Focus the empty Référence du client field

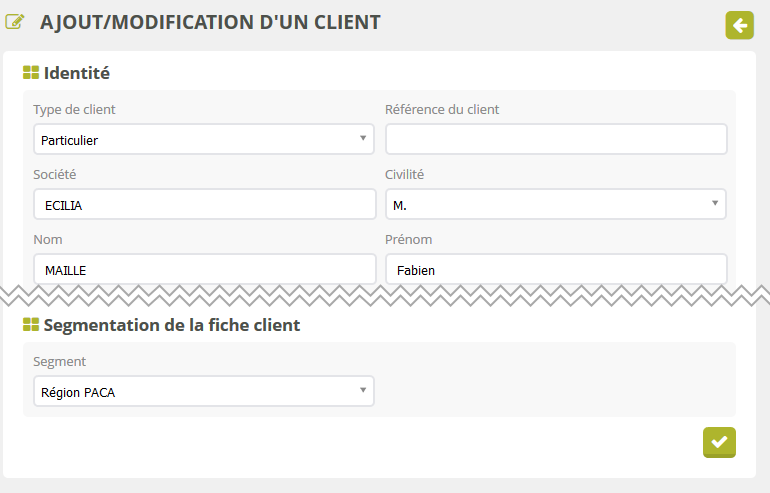555,139
